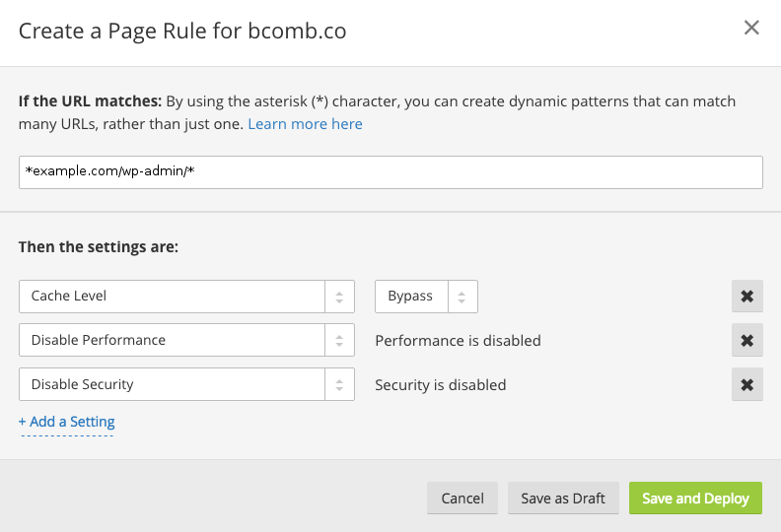Click the Performance is disabled text
This screenshot has height=532, width=781.
458,340
